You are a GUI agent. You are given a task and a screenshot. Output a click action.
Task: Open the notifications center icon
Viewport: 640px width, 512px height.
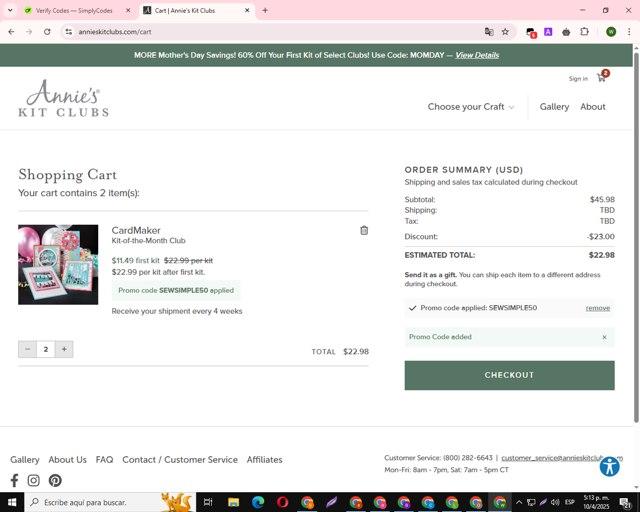pyautogui.click(x=624, y=503)
